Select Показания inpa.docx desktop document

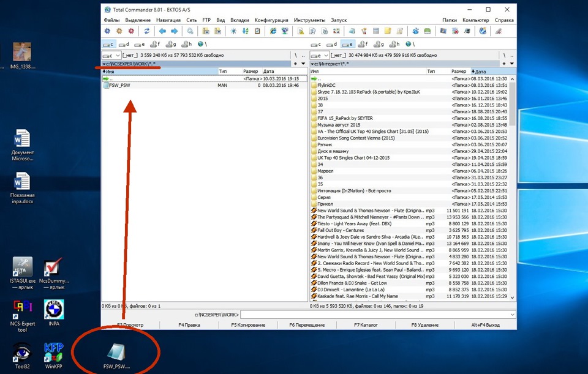(x=22, y=188)
